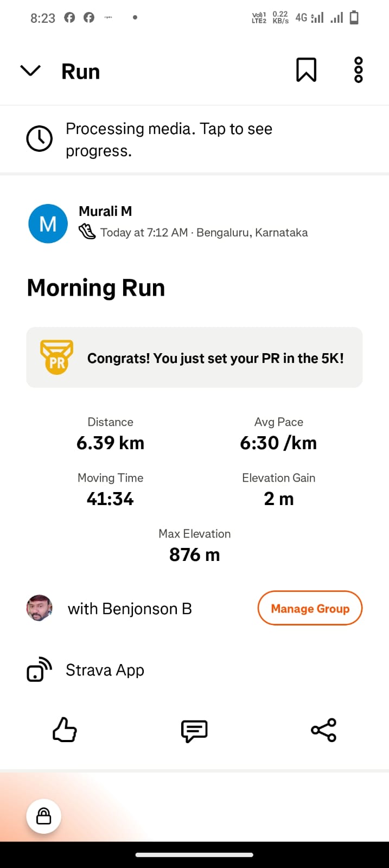The width and height of the screenshot is (389, 868).
Task: Give kudos with the thumbs-up icon
Action: (65, 730)
